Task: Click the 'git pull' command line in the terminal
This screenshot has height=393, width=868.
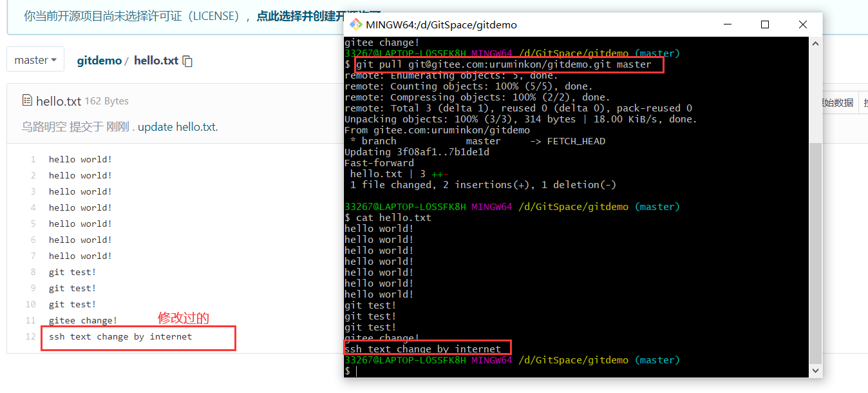Action: (504, 64)
